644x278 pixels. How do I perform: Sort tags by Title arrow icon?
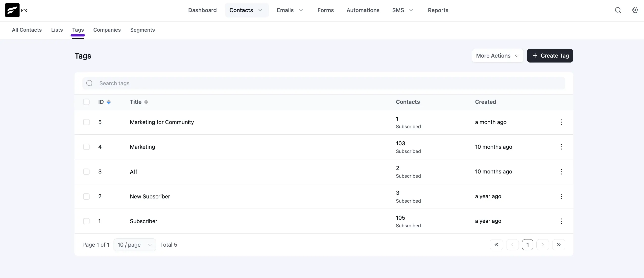tap(146, 102)
